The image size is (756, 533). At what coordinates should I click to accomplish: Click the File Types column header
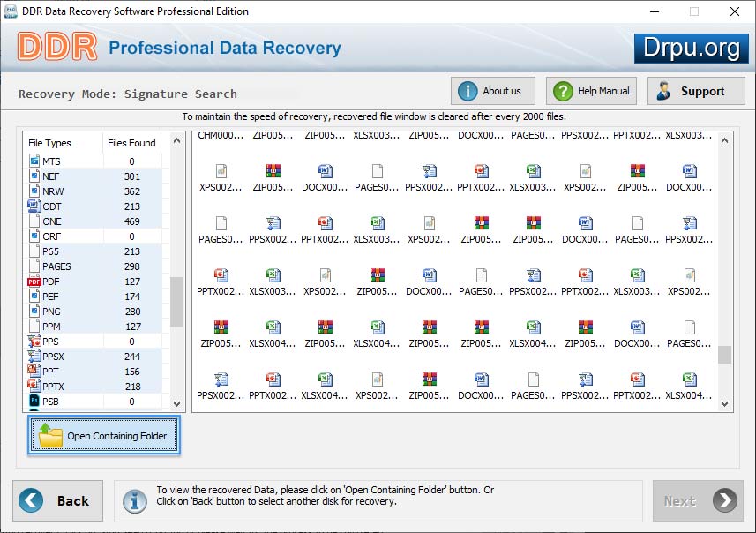(49, 143)
